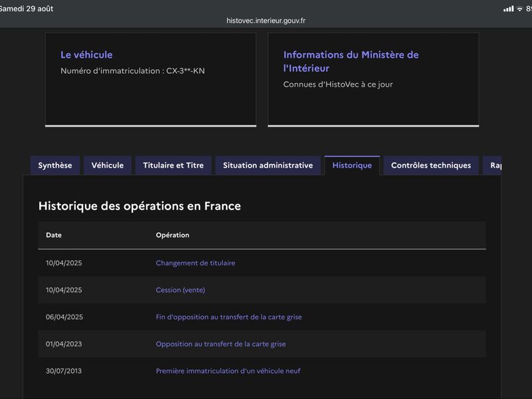Click the date beside Cession (vente)
Screen dimensions: 532x399
click(64, 290)
